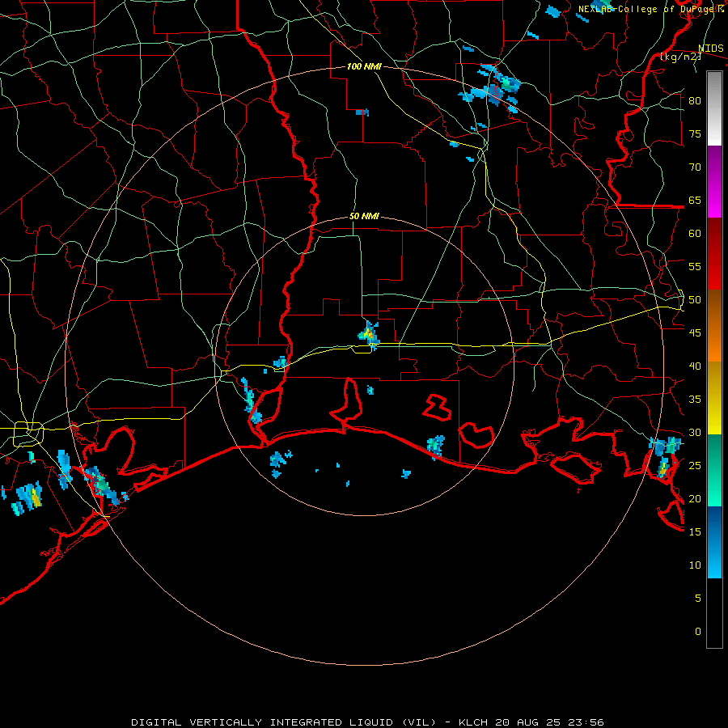728x728 pixels.
Task: Click the scale value "65"
Action: (x=695, y=200)
